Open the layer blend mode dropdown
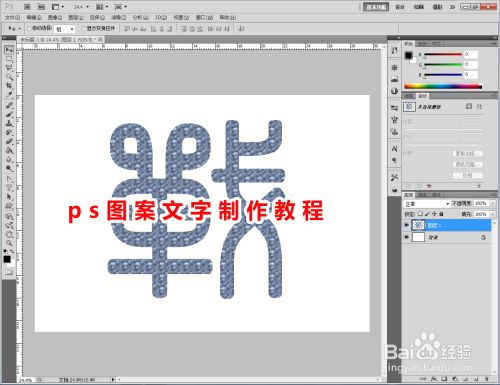Viewport: 500px width, 385px height. click(427, 203)
